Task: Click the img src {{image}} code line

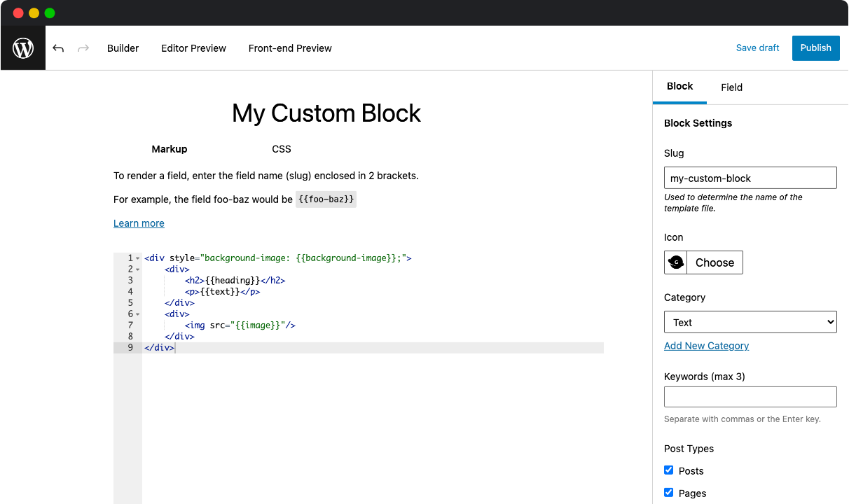Action: pos(240,325)
